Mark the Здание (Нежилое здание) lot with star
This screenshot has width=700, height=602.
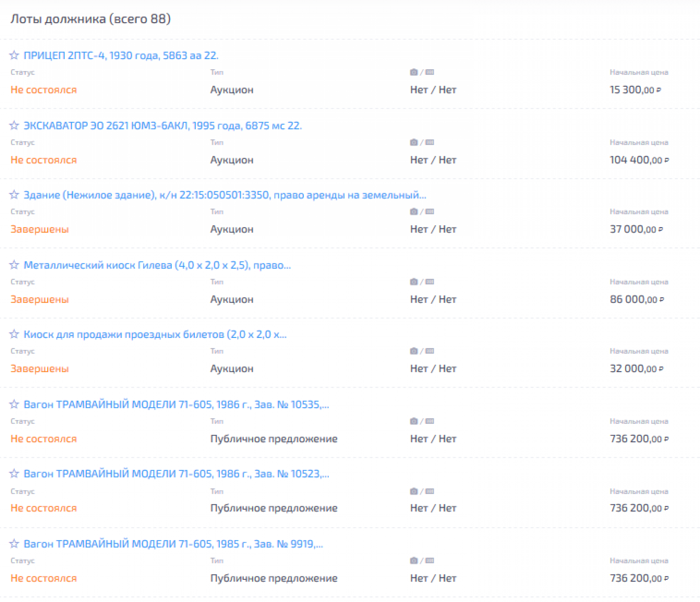[x=14, y=194]
